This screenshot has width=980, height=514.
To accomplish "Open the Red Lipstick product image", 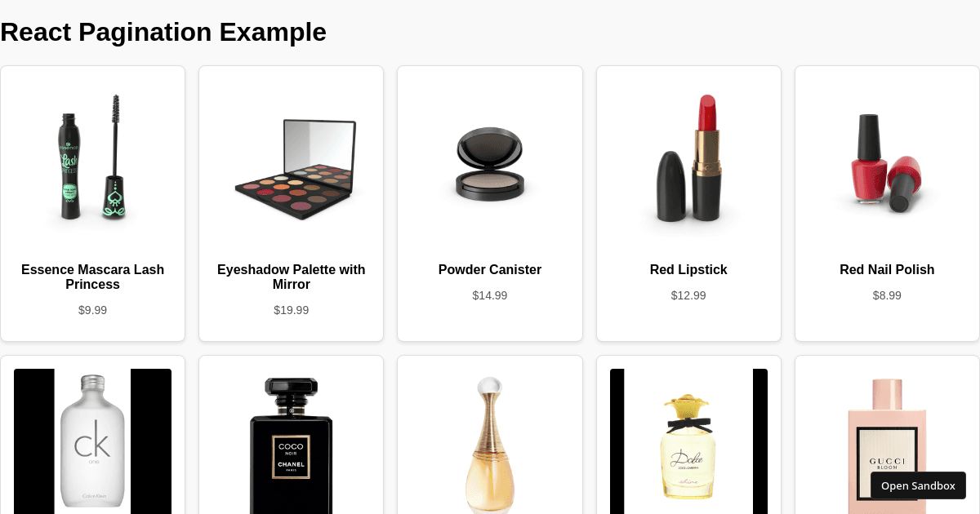I will coord(688,157).
